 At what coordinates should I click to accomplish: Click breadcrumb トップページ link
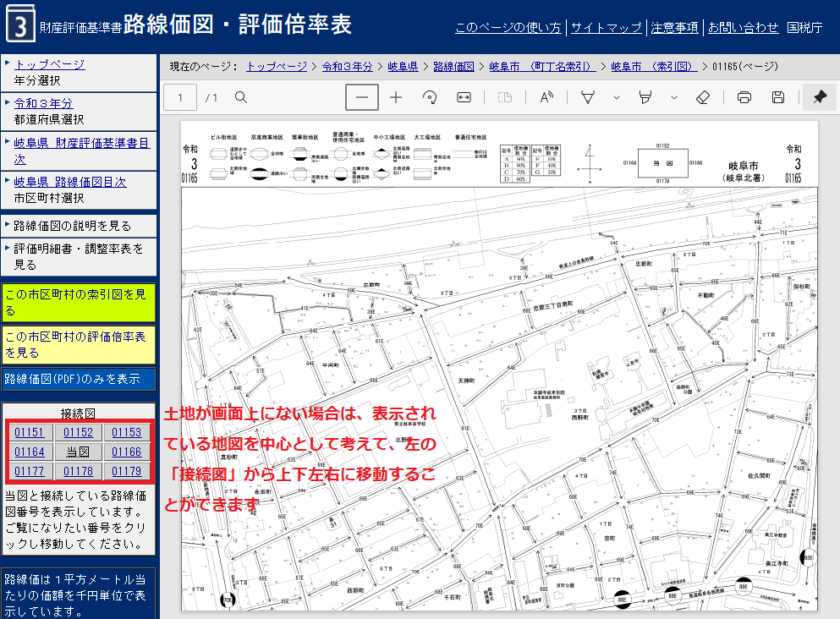pos(277,67)
